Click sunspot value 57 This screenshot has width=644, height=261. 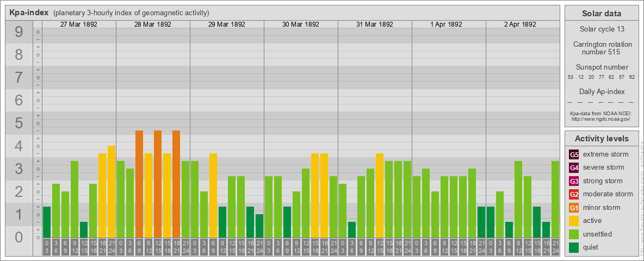click(622, 77)
